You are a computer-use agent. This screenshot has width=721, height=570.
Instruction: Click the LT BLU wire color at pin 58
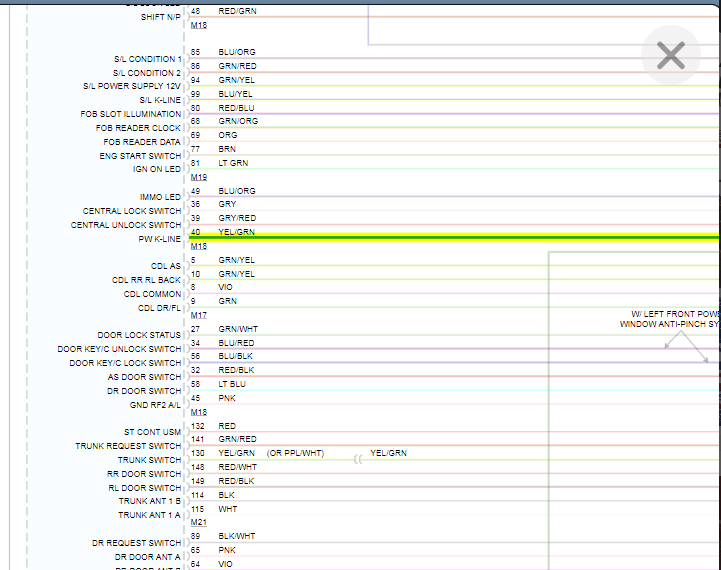click(x=232, y=384)
